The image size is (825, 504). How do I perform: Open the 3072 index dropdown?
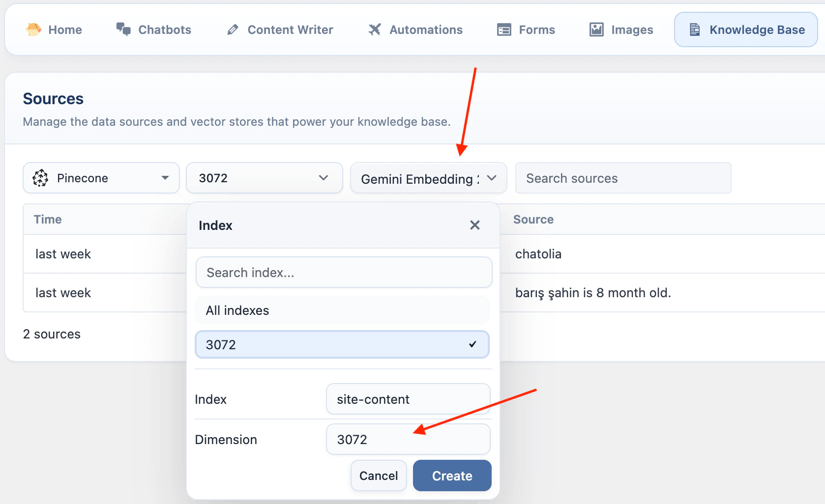265,178
